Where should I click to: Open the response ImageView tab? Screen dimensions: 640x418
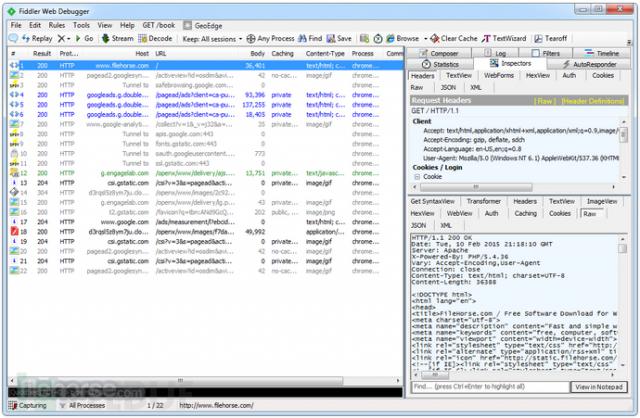point(602,201)
